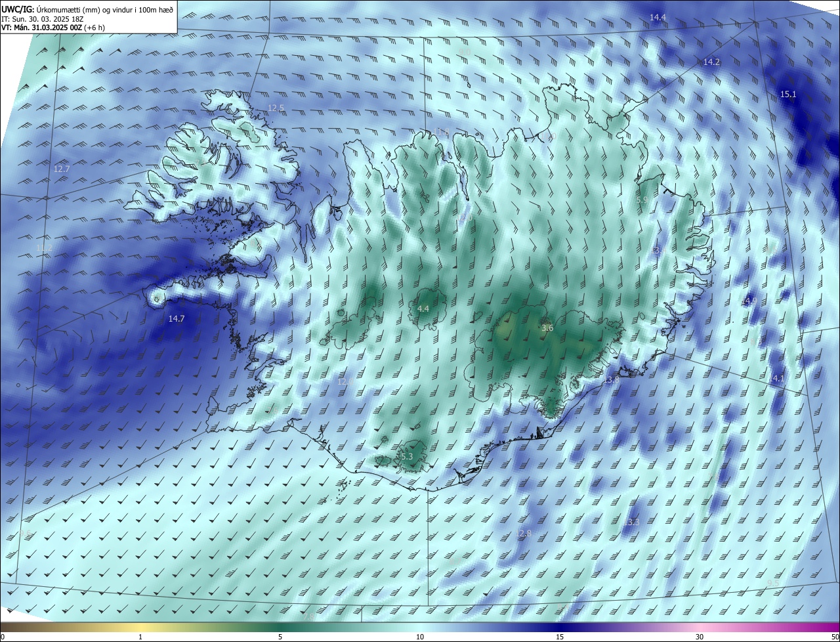Click the 50 tick on the color scale
Viewport: 840px width, 642px height.
[835, 637]
